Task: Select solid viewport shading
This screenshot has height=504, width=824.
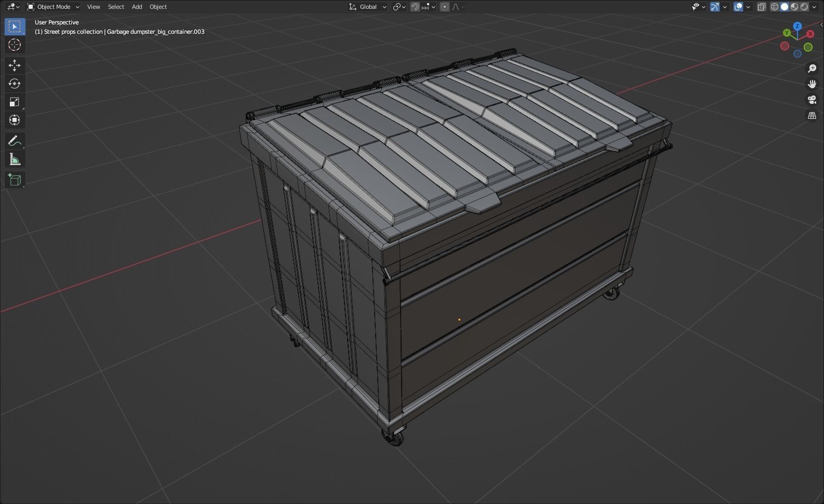Action: point(785,7)
